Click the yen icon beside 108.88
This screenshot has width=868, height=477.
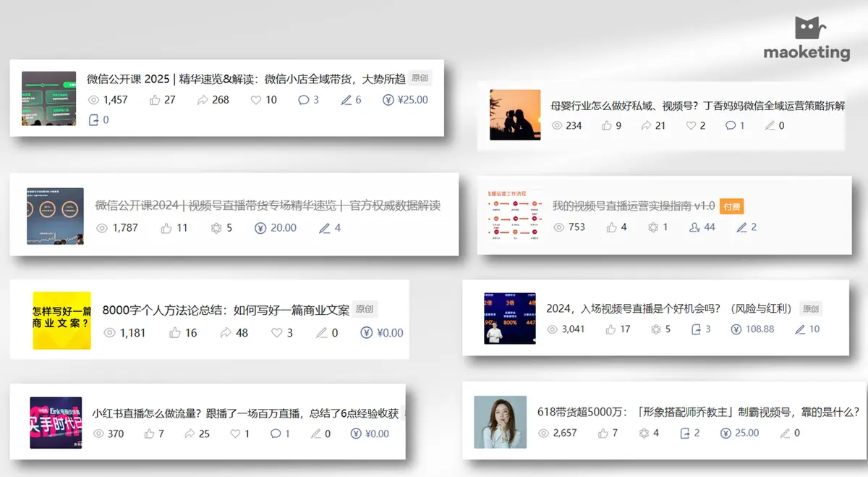(x=736, y=329)
